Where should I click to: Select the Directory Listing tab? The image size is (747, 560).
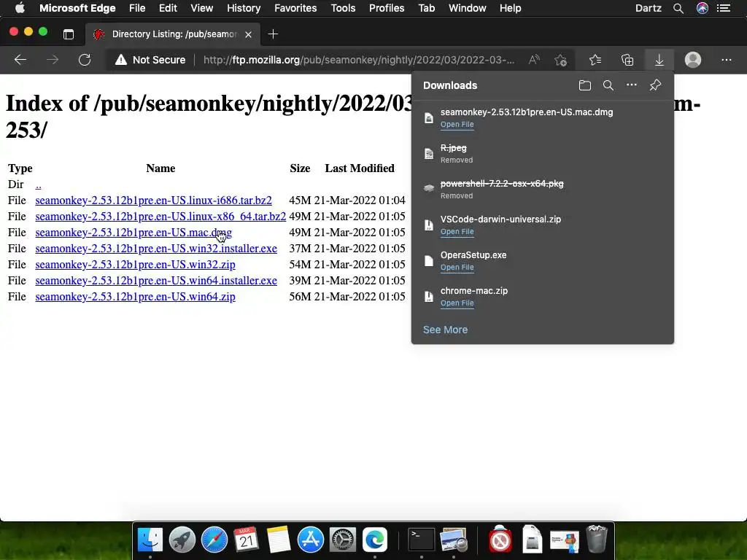pyautogui.click(x=172, y=34)
